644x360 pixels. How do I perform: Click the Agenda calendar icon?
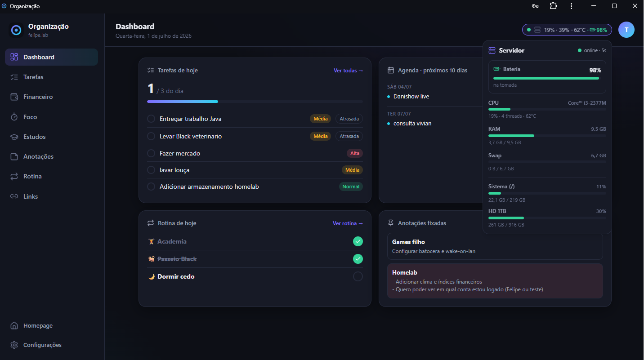(x=391, y=70)
